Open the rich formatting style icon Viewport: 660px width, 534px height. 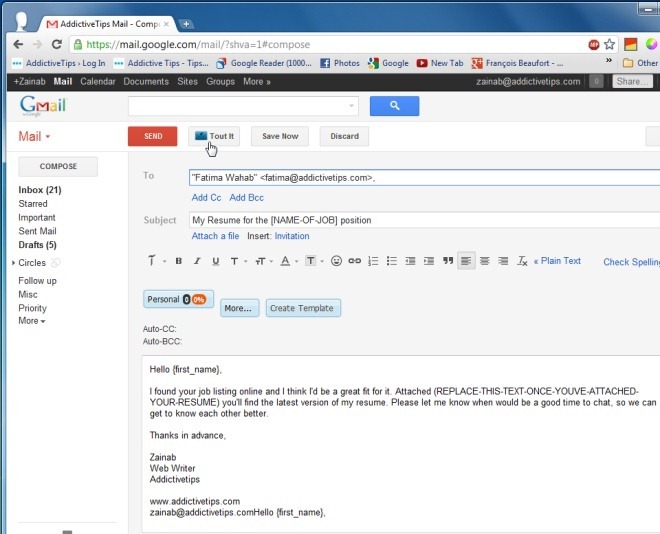(152, 261)
